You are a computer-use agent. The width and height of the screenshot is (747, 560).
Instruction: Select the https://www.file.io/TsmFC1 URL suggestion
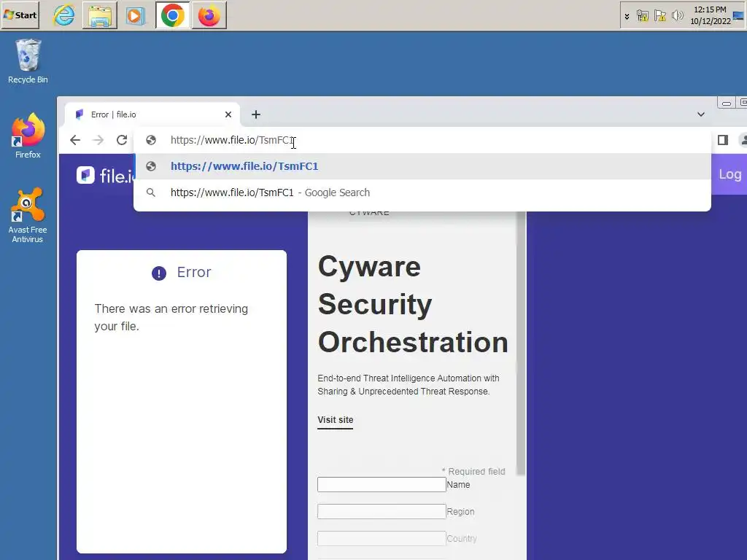click(x=422, y=166)
